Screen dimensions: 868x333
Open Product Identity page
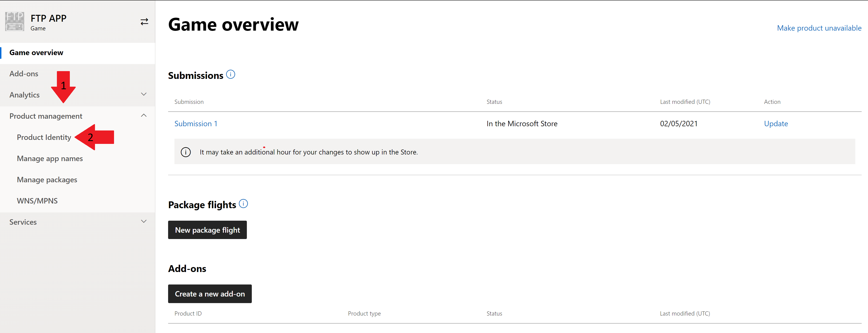(44, 137)
